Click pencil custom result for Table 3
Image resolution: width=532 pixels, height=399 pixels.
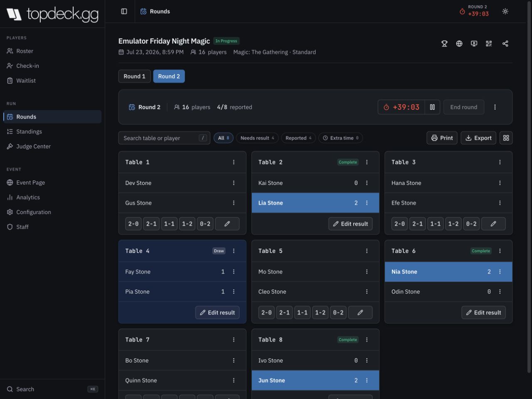(x=493, y=224)
